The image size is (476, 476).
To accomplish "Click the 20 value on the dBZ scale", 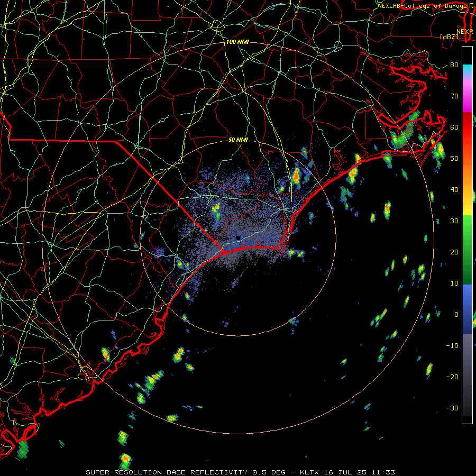I will click(x=454, y=252).
